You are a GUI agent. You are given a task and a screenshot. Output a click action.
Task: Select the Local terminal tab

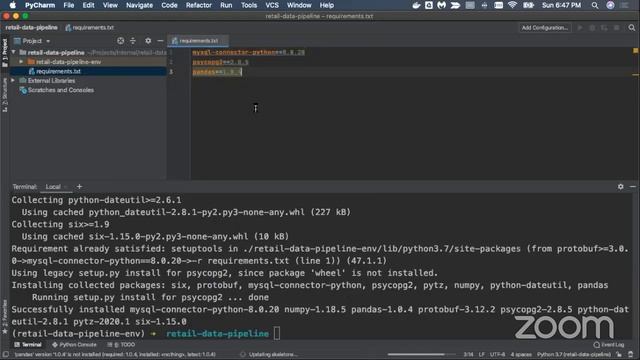53,187
